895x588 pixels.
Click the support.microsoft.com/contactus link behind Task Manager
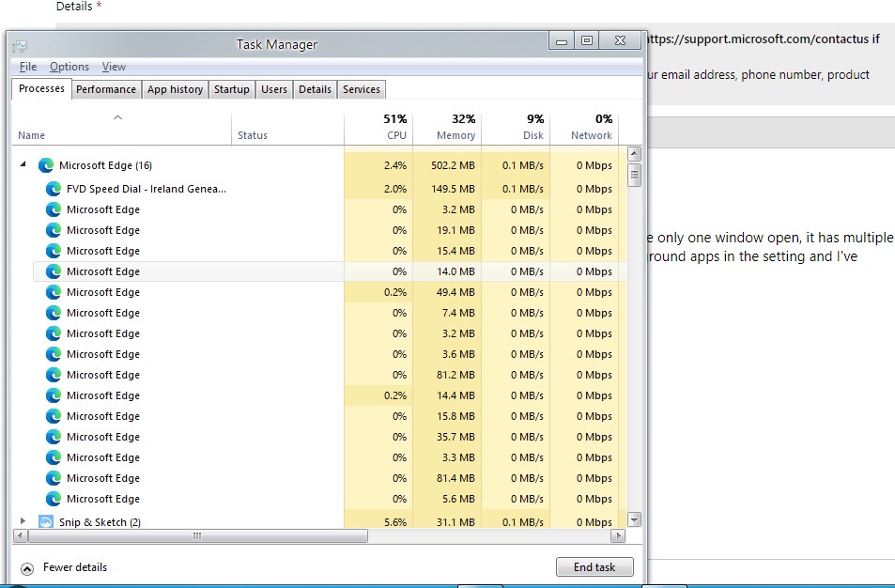(758, 39)
